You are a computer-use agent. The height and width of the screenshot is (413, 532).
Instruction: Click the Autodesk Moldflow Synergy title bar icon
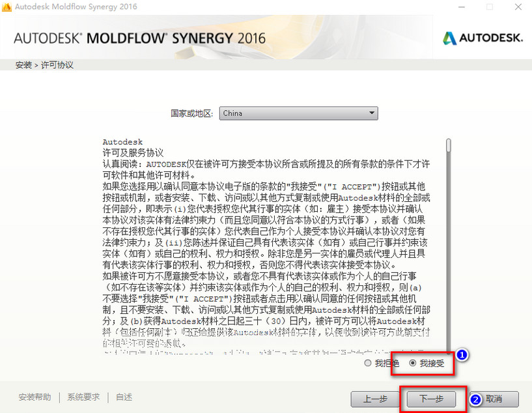(8, 7)
